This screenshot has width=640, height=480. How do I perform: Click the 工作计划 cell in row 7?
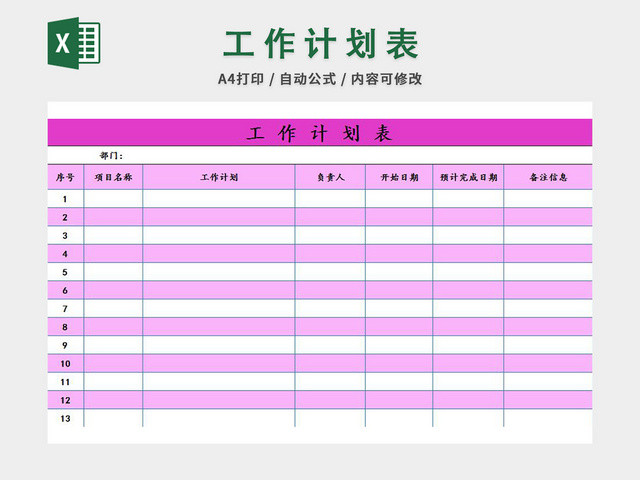(219, 309)
